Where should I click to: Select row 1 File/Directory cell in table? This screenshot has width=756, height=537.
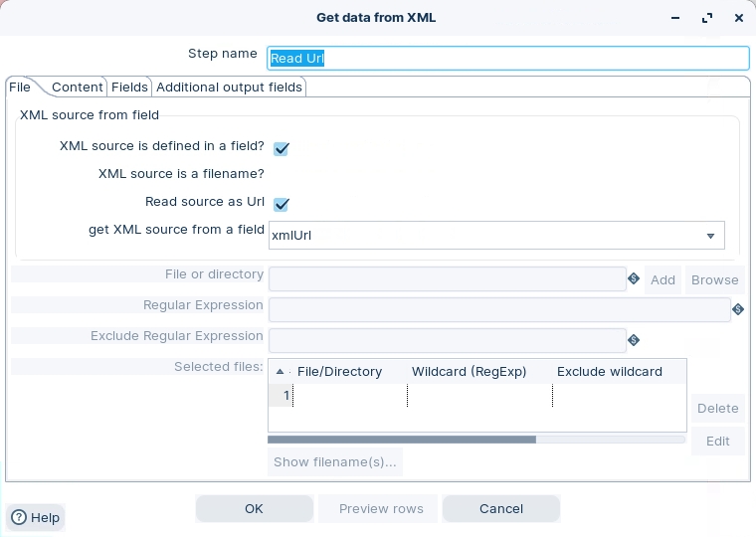[349, 396]
